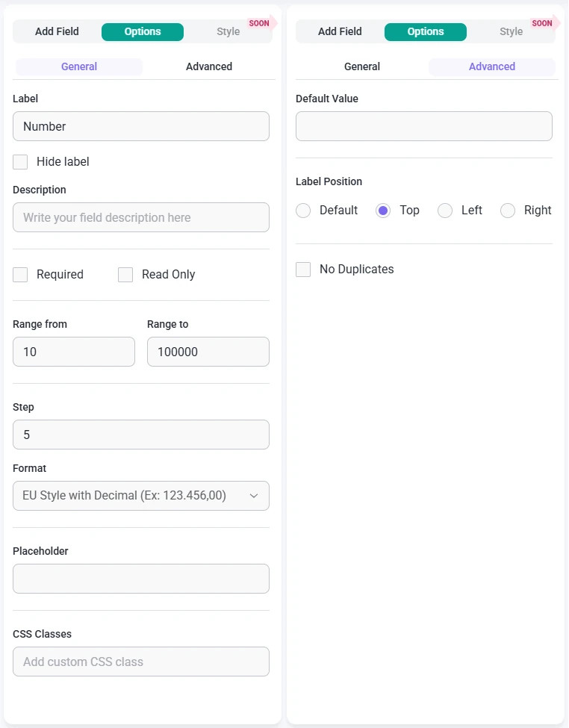Select Default label position
Screen dimensions: 569x728
coord(303,211)
